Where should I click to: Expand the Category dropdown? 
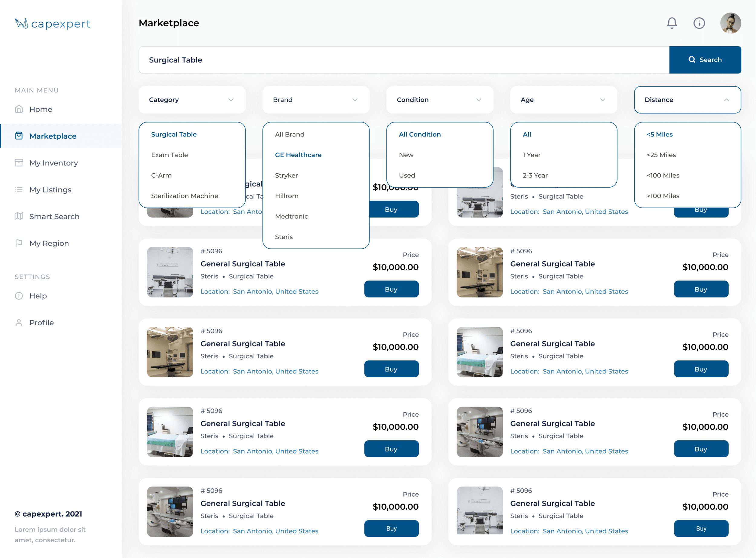click(192, 100)
